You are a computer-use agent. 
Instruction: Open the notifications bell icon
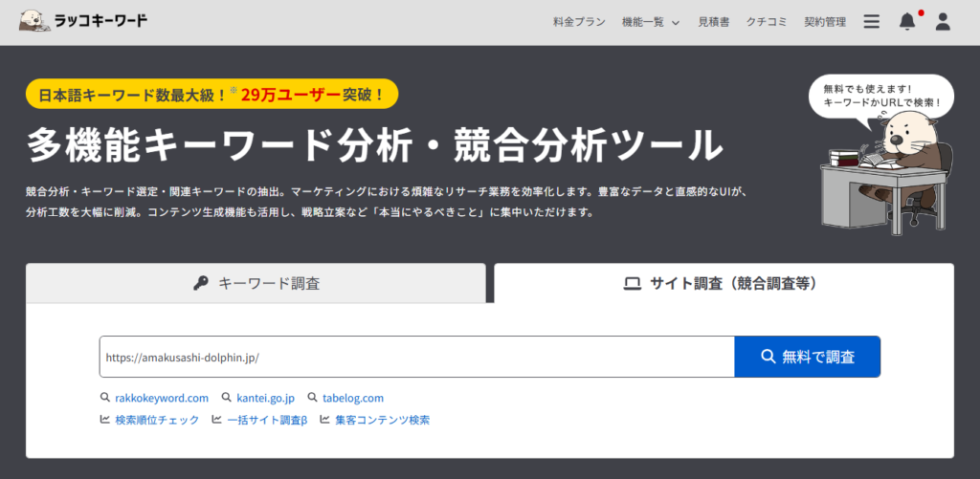pyautogui.click(x=906, y=22)
